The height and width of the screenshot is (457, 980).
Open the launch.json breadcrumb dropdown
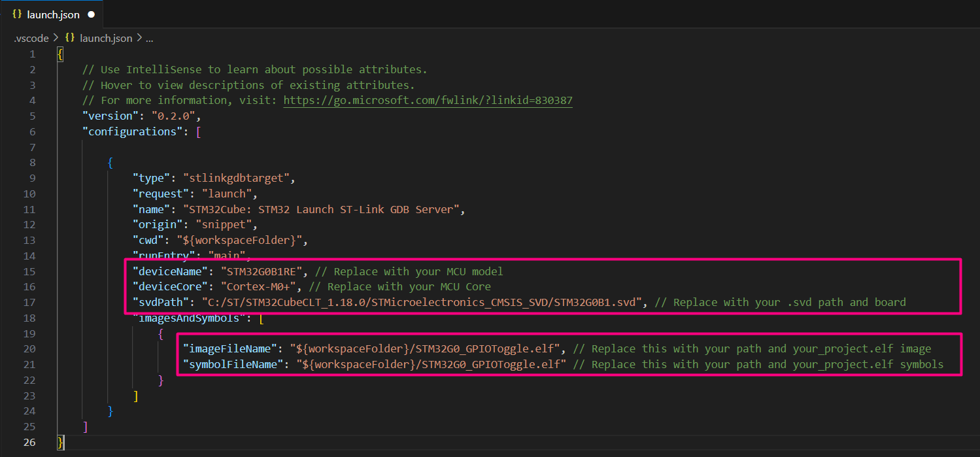click(x=105, y=39)
